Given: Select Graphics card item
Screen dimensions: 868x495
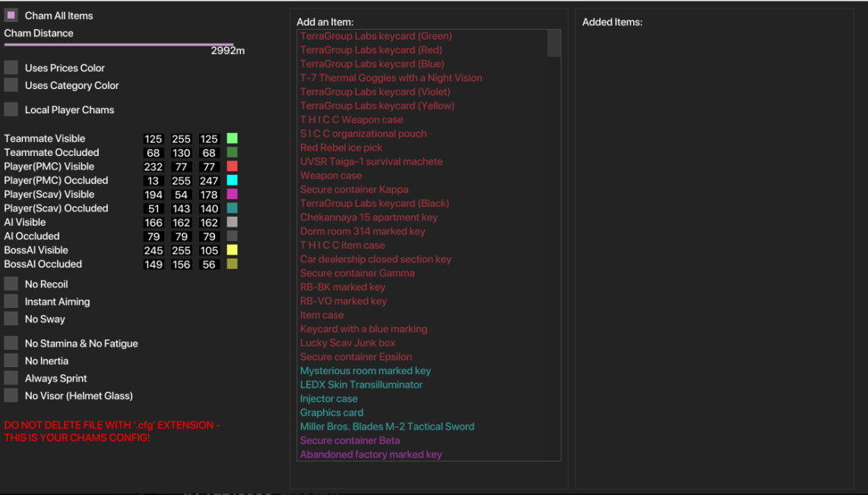Looking at the screenshot, I should coord(331,412).
